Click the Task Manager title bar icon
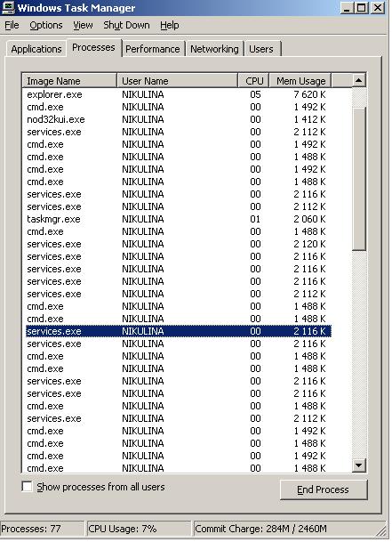This screenshot has width=392, height=542. [8, 7]
